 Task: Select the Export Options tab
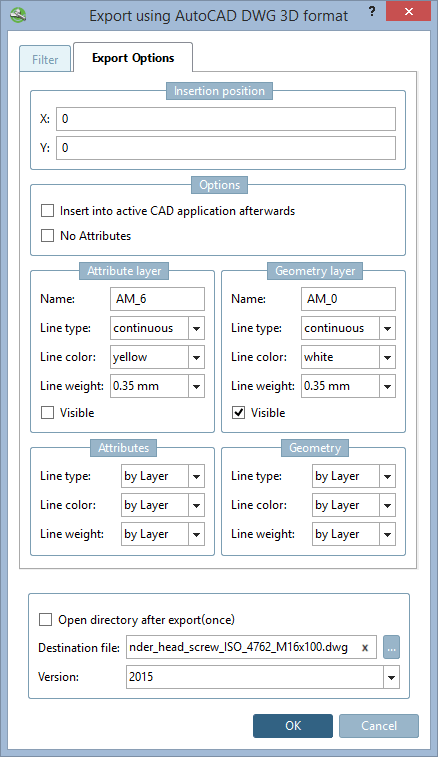click(x=133, y=58)
